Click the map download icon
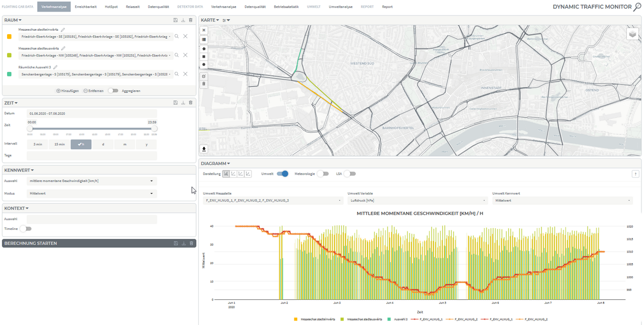The image size is (644, 325). 204,149
